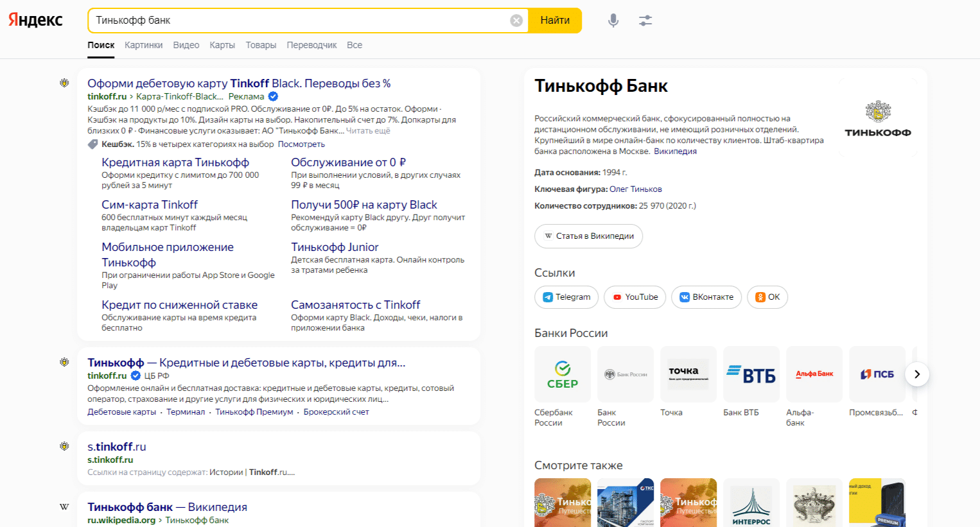Open Tinkoff Telegram link chip
Viewport: 980px width, 527px height.
tap(566, 297)
